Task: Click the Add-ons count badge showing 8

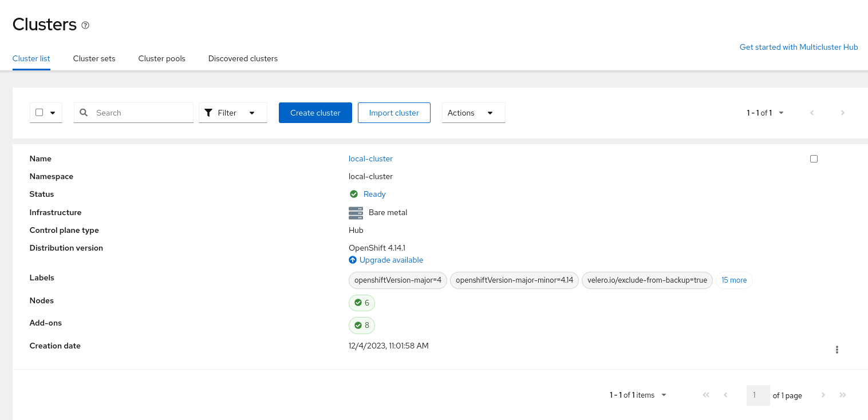Action: click(x=362, y=325)
